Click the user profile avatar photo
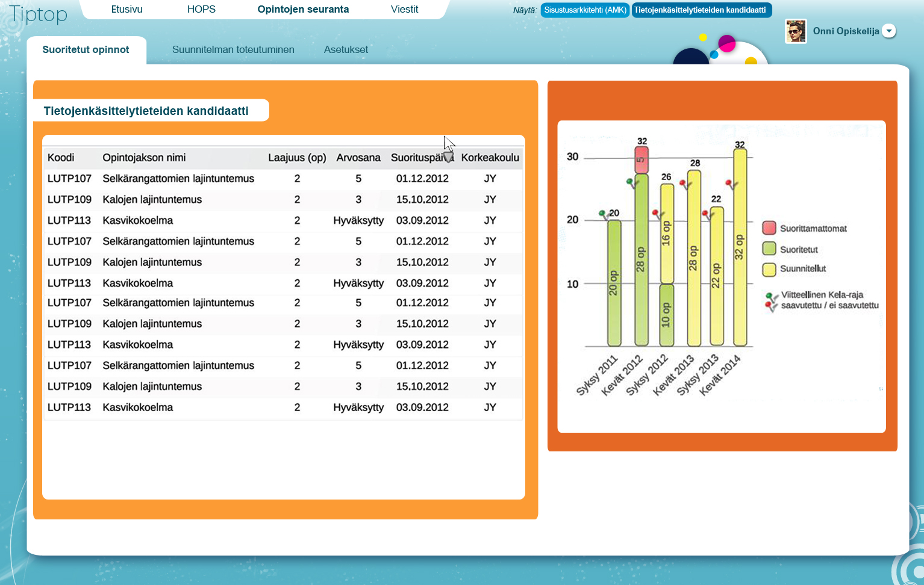This screenshot has height=585, width=924. click(796, 31)
